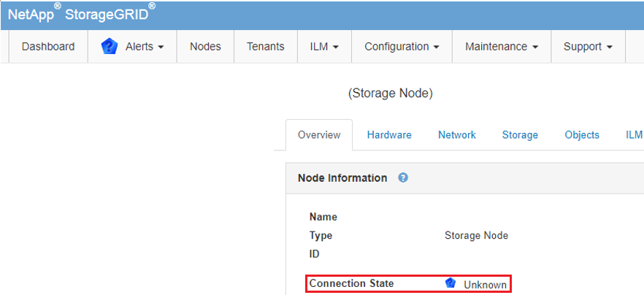644x295 pixels.
Task: Click the Unknown connection state value
Action: tap(485, 285)
